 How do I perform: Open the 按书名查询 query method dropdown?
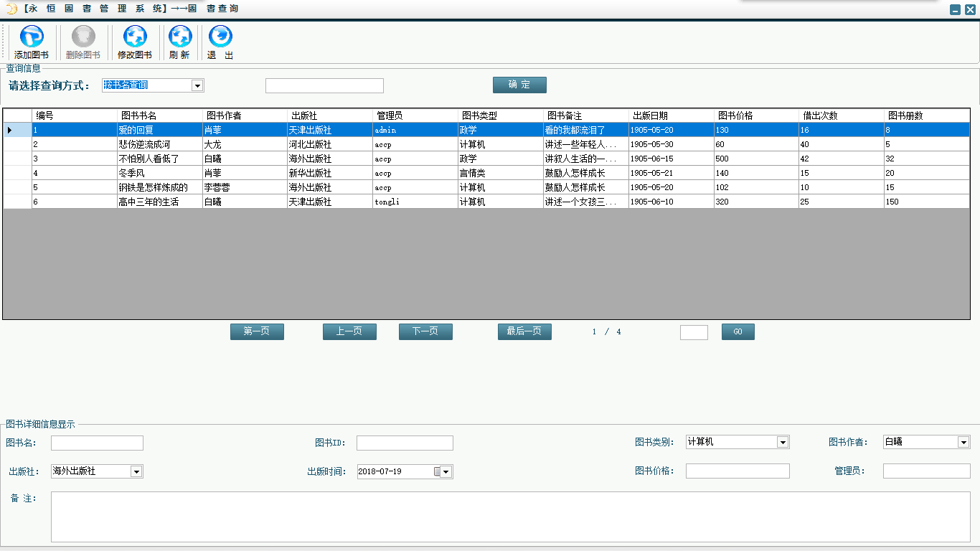point(197,85)
